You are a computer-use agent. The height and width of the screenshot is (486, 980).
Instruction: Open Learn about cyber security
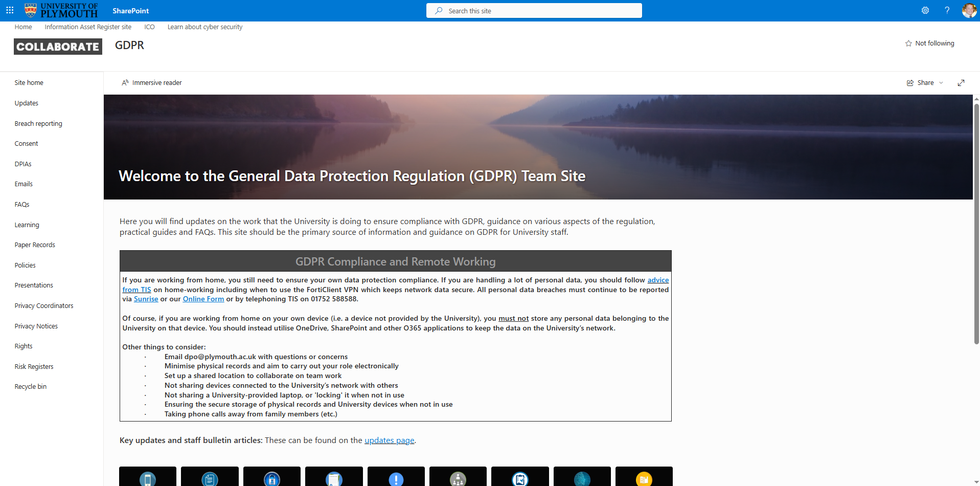pyautogui.click(x=205, y=27)
